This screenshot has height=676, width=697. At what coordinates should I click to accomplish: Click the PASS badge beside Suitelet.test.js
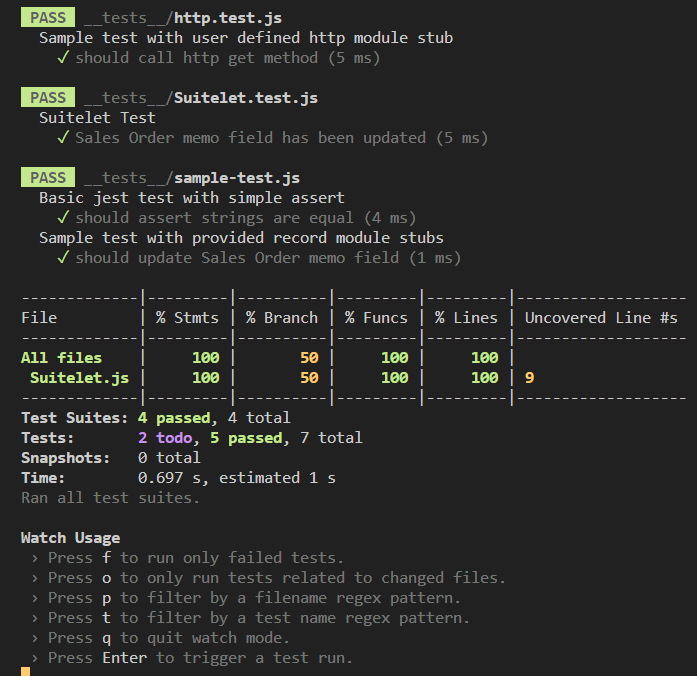pos(47,98)
